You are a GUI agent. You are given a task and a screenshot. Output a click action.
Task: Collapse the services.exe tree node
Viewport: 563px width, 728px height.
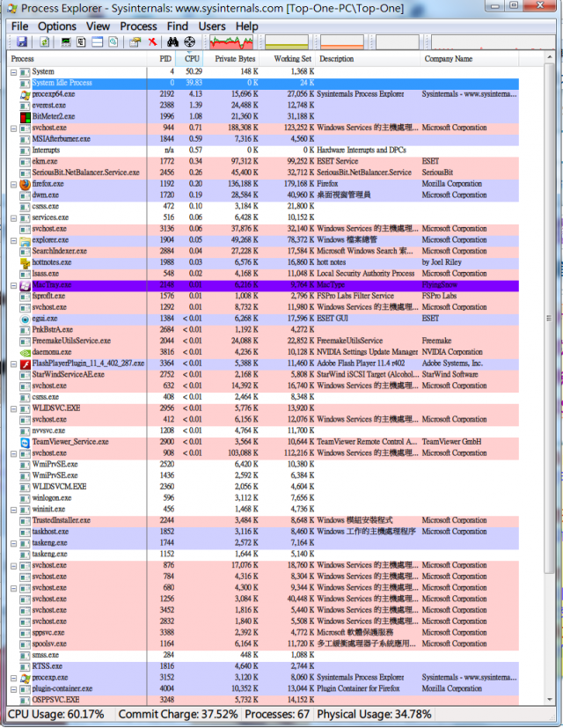pyautogui.click(x=13, y=218)
